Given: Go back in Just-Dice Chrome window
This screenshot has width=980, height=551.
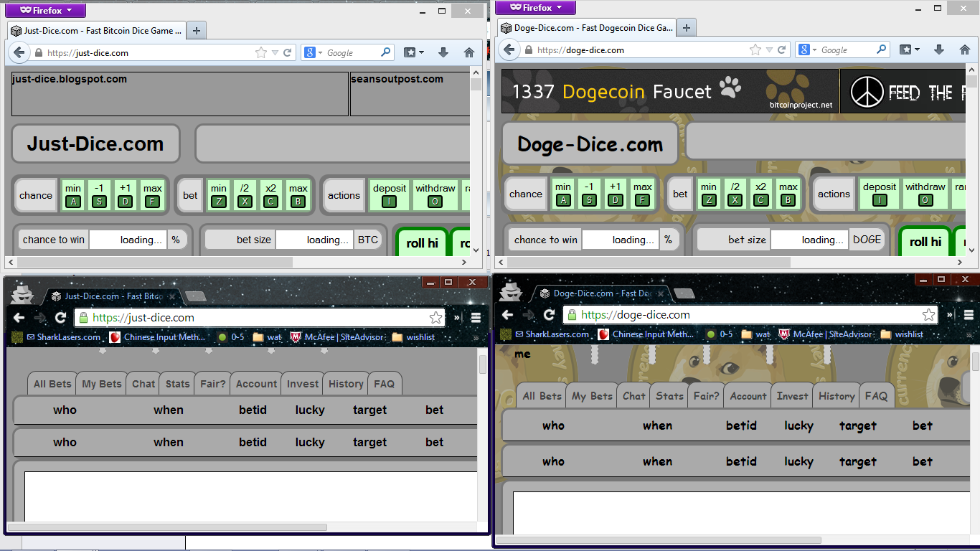Looking at the screenshot, I should 19,318.
